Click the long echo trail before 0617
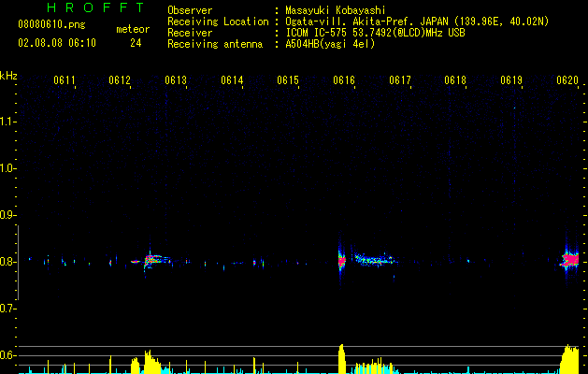This screenshot has width=588, height=374. pos(373,259)
